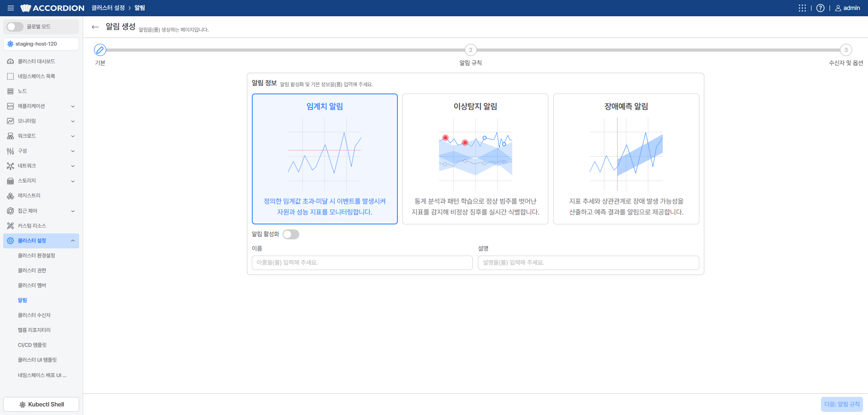The image size is (868, 415).
Task: Click the 노드 sidebar icon
Action: [x=10, y=91]
